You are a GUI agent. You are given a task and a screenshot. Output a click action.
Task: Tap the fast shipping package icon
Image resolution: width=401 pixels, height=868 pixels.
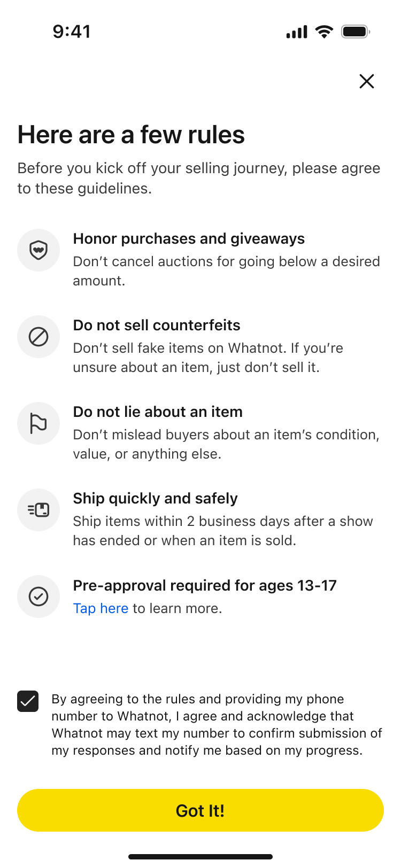[x=38, y=510]
